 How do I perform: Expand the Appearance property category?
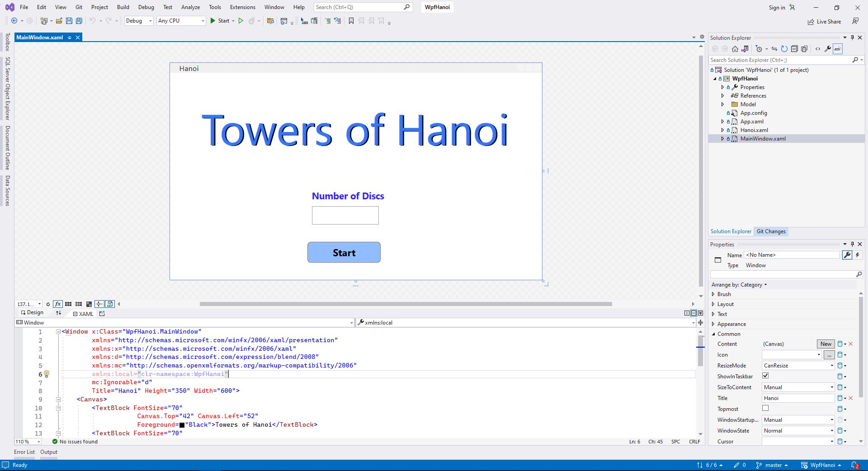713,324
